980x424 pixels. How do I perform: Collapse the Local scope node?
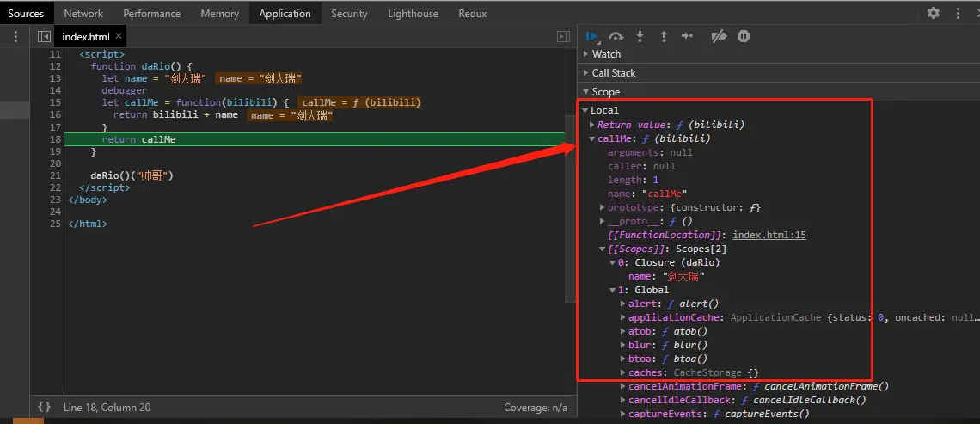point(585,111)
